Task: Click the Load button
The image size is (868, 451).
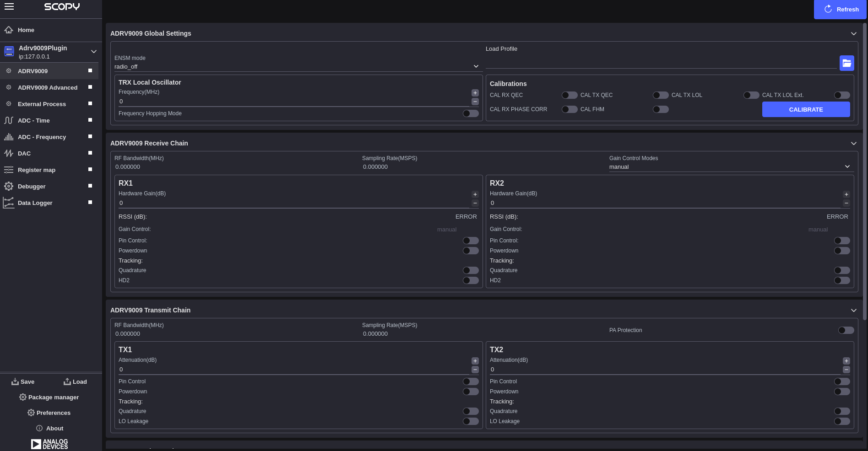Action: pyautogui.click(x=75, y=381)
